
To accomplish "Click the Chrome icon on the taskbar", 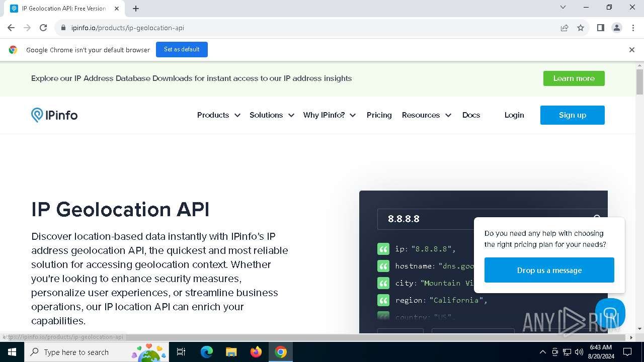I will (x=281, y=352).
